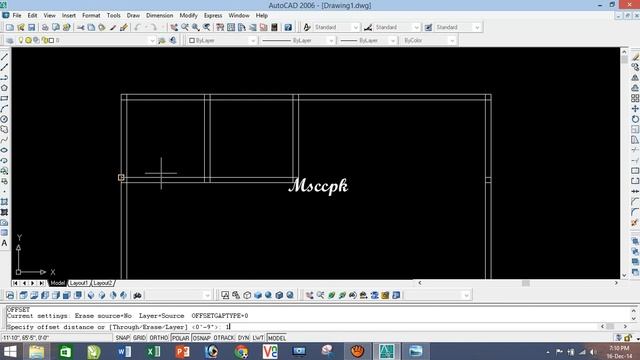Click the Plot printer icon
The width and height of the screenshot is (640, 360).
tap(45, 27)
